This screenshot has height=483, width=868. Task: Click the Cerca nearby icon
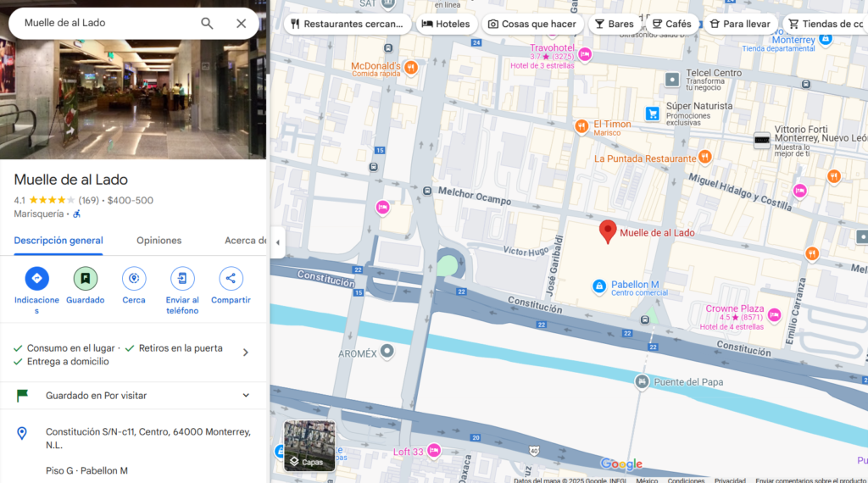134,278
